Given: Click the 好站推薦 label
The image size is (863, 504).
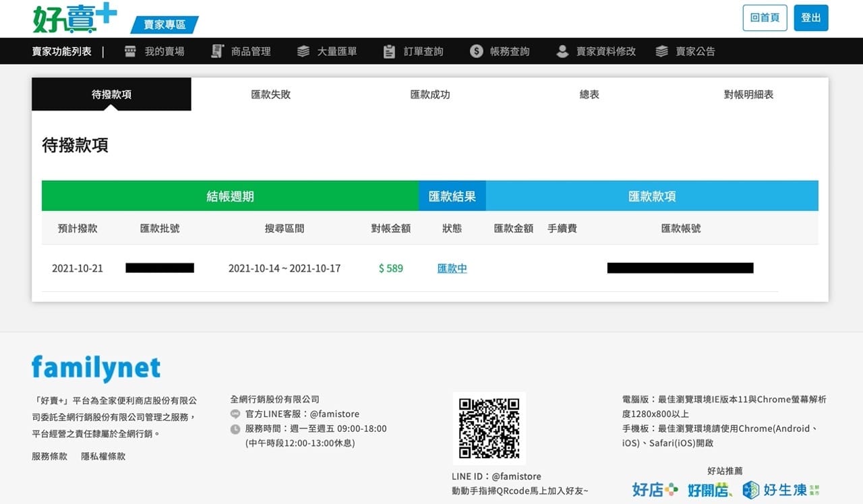Looking at the screenshot, I should pos(725,471).
